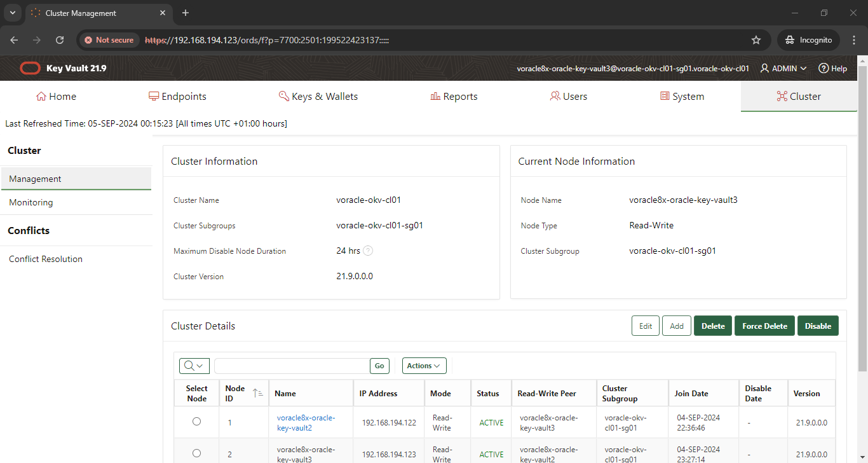Select the radio button for node 1
The height and width of the screenshot is (463, 868).
tap(196, 421)
